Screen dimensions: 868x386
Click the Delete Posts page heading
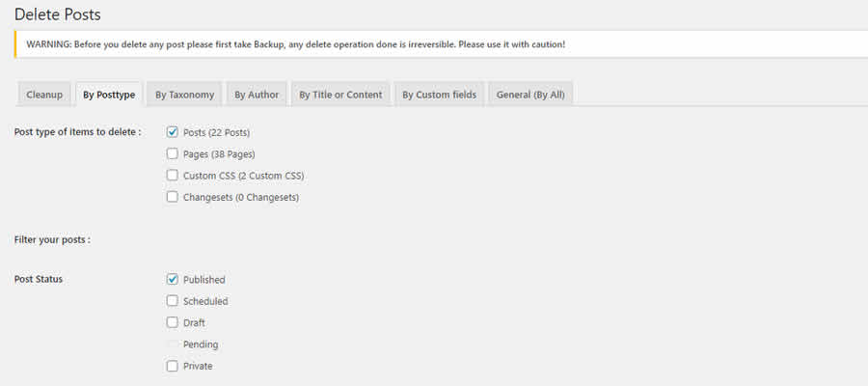(x=58, y=14)
